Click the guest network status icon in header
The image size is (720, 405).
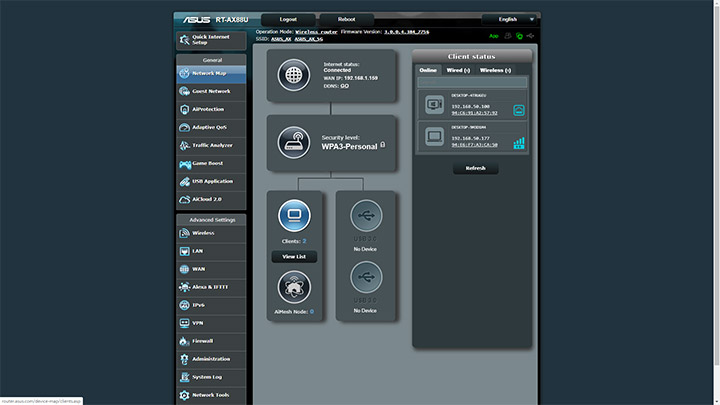coord(507,36)
